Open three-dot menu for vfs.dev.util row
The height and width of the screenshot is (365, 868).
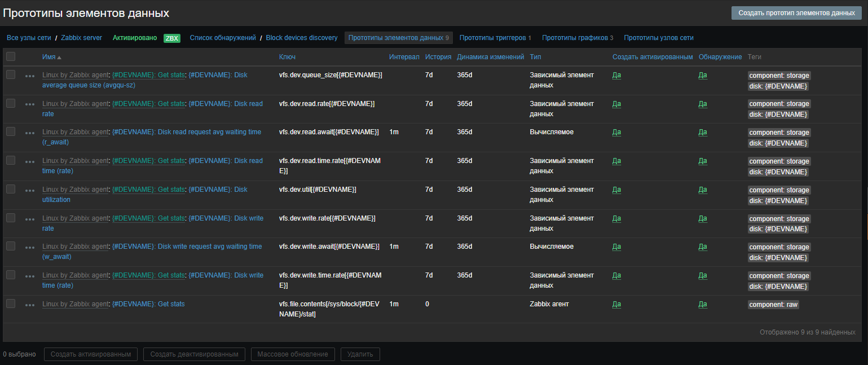tap(30, 191)
